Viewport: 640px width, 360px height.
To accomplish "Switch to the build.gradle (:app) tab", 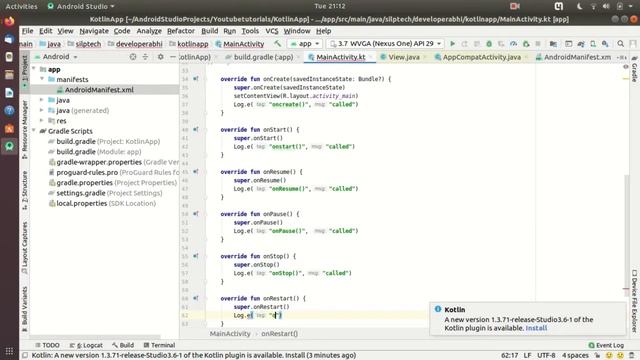I will (263, 57).
